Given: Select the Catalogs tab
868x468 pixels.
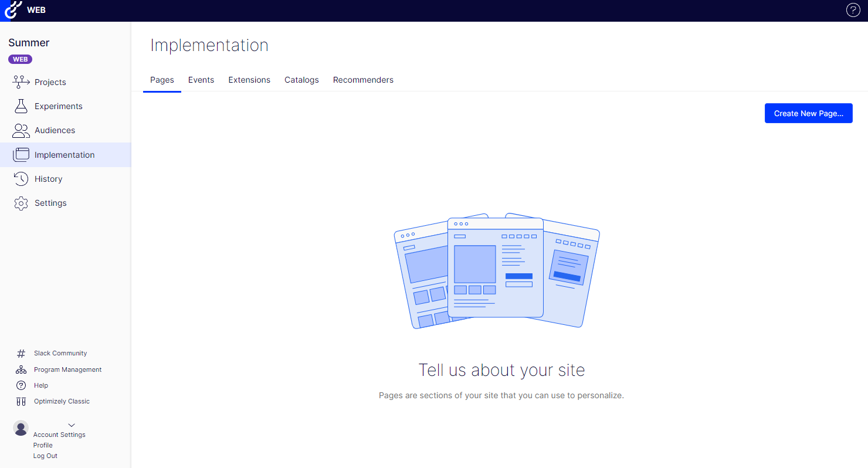Looking at the screenshot, I should tap(301, 80).
